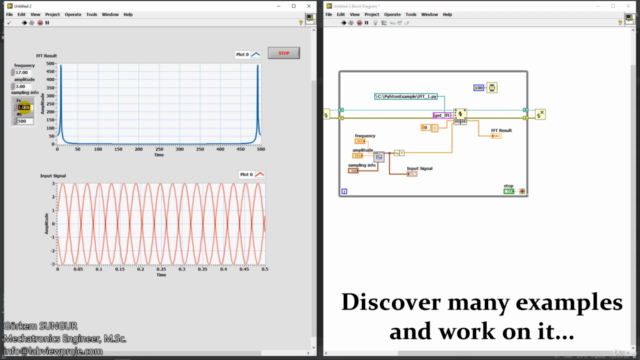Select the green stop boolean terminal
This screenshot has height=360, width=640.
point(509,191)
